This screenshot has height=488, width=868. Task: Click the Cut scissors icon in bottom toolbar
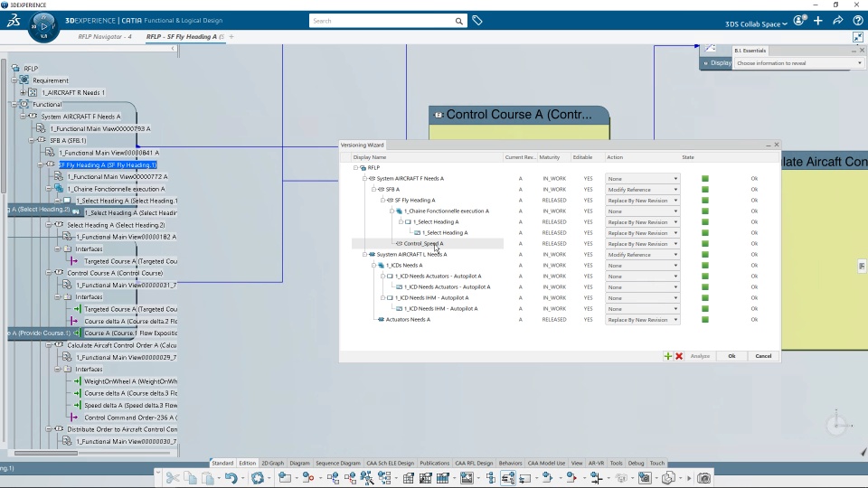pos(172,478)
